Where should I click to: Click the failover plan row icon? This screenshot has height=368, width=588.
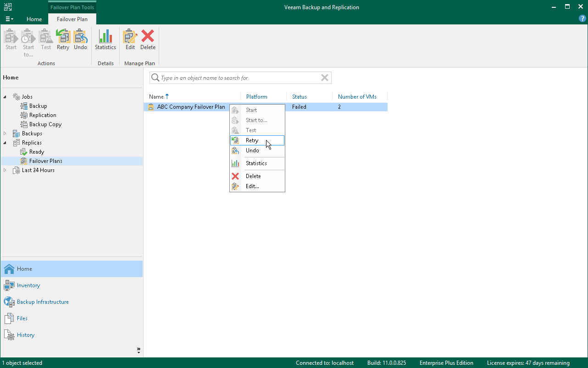pos(151,107)
